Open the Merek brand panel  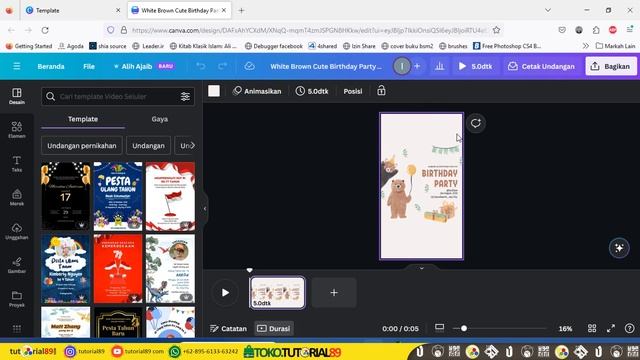pos(17,198)
